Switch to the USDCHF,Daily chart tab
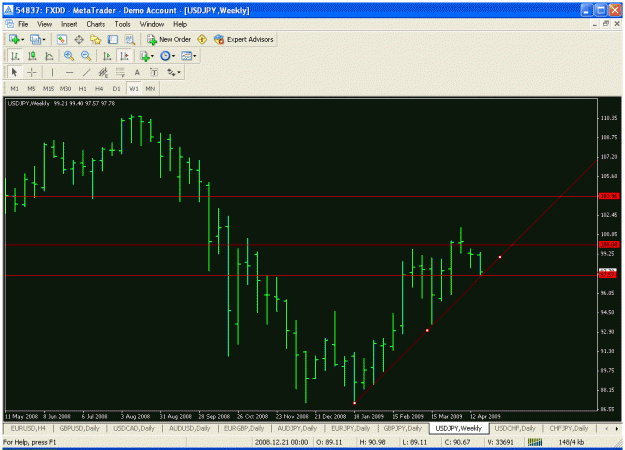Viewport: 625px width, 450px height. click(x=515, y=428)
